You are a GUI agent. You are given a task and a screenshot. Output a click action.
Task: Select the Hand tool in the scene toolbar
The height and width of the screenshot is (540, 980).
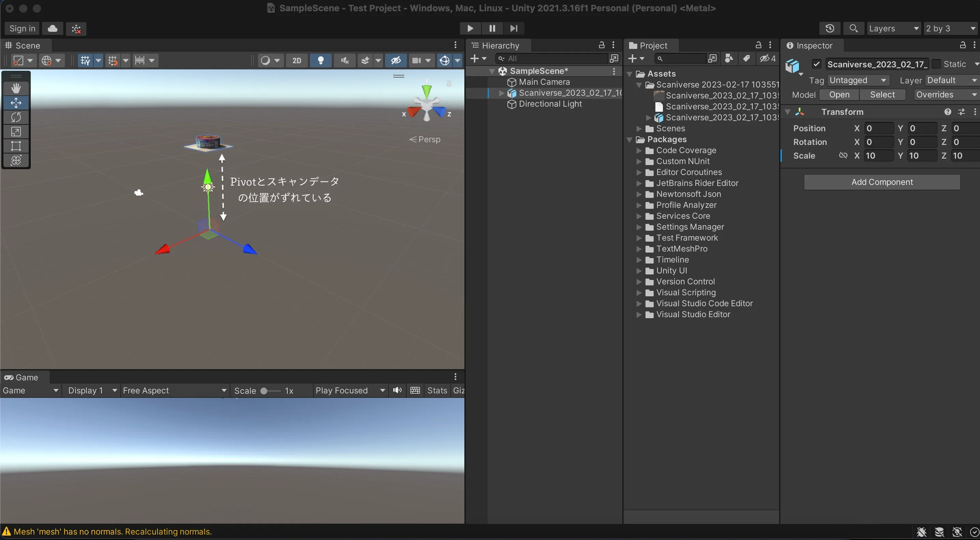pyautogui.click(x=16, y=88)
